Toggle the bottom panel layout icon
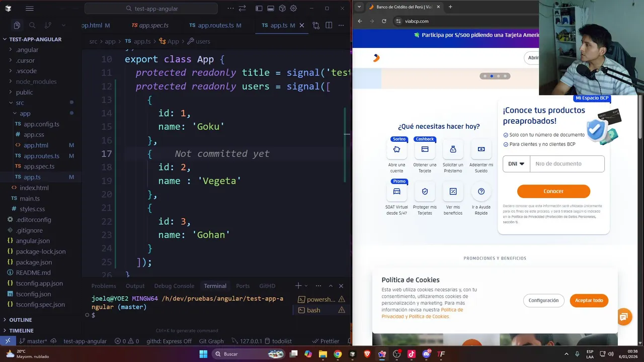Image resolution: width=644 pixels, height=362 pixels. tap(270, 9)
